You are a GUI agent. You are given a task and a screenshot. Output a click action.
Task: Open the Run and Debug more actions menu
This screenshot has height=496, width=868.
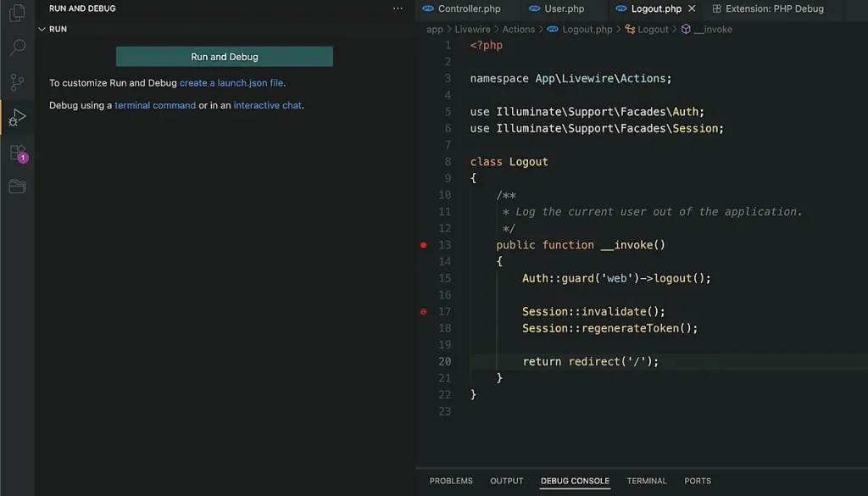coord(396,8)
